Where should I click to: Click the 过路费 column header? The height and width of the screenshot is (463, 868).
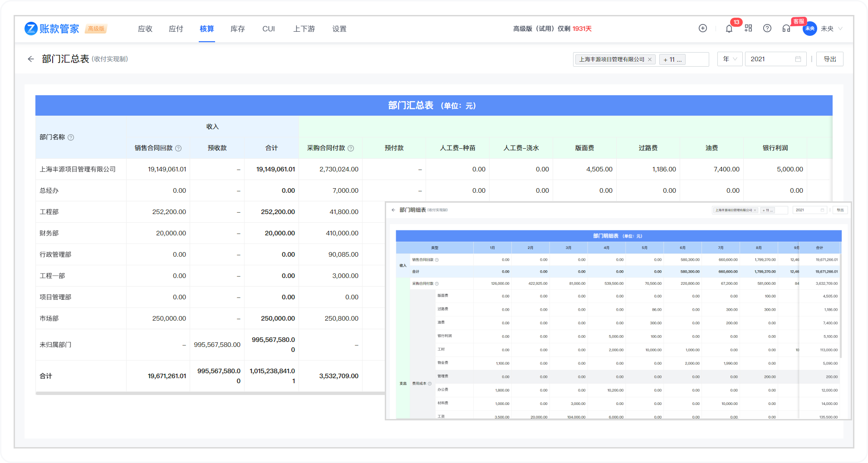tap(648, 148)
